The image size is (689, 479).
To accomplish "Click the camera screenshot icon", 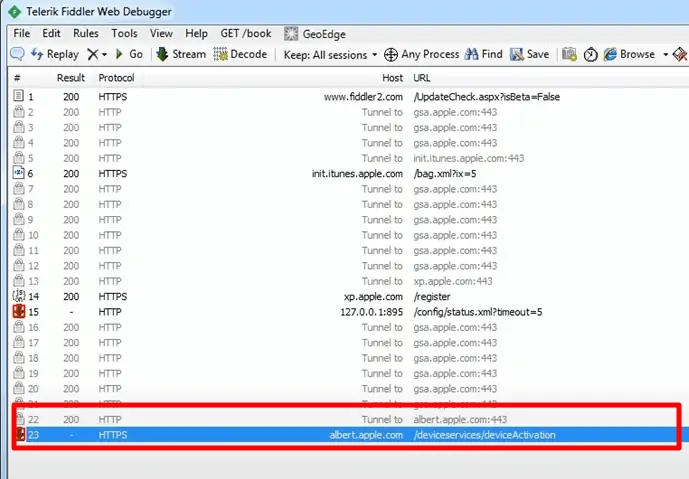I will click(x=569, y=54).
